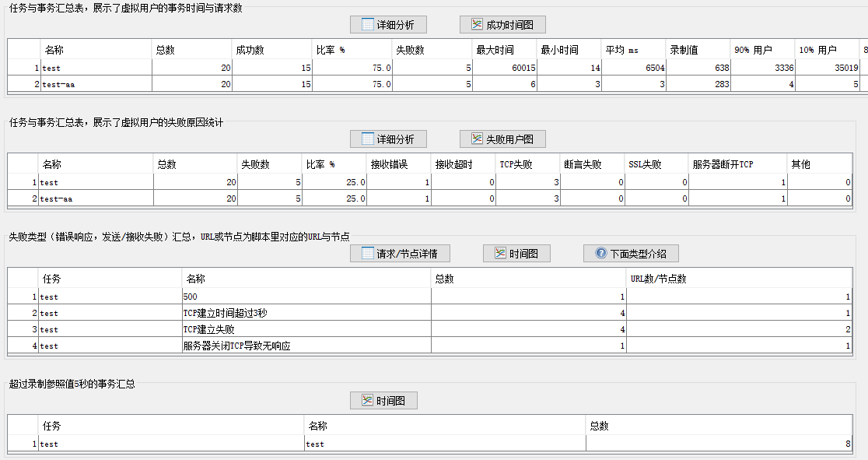The width and height of the screenshot is (868, 460).
Task: Select the TCP建立时间超过3秒 row
Action: 225,313
